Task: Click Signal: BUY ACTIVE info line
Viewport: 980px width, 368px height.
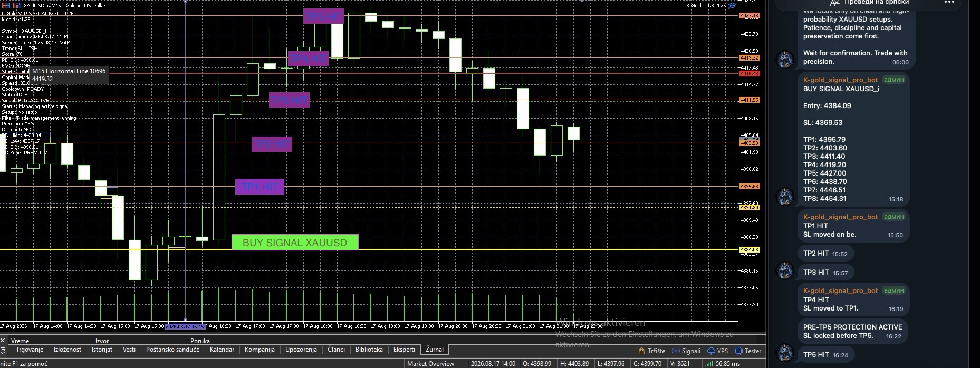Action: coord(25,100)
